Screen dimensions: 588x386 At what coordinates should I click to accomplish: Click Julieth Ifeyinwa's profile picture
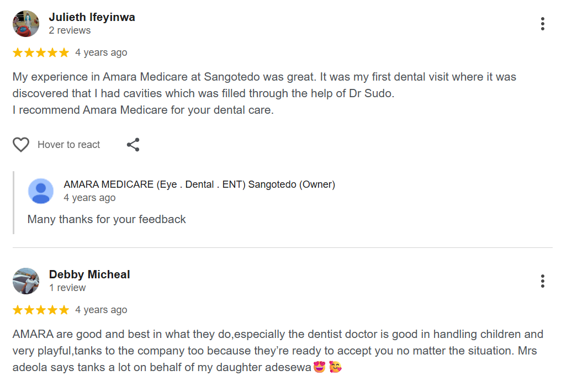point(26,24)
